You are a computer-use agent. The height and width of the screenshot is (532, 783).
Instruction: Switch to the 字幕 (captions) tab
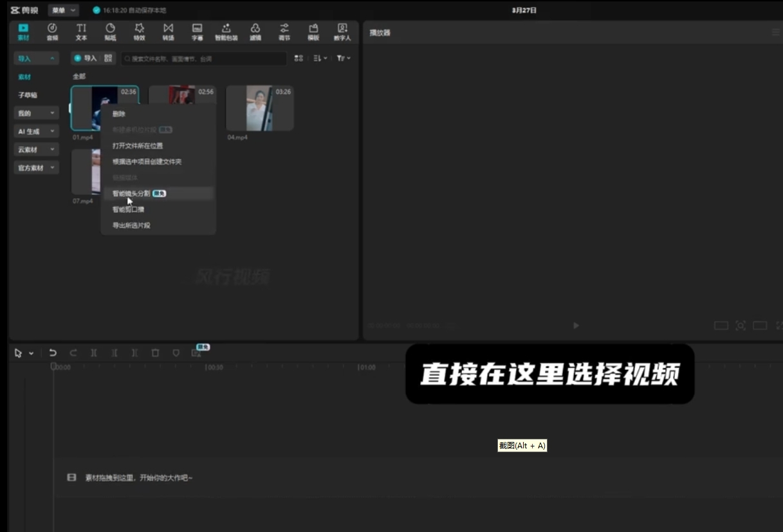point(197,32)
